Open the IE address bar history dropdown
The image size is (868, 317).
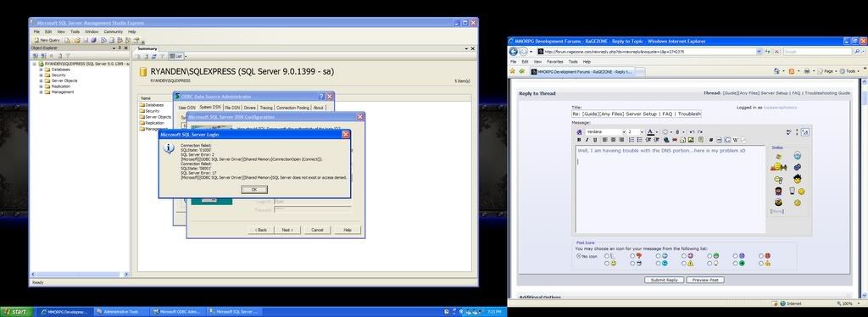pyautogui.click(x=759, y=52)
